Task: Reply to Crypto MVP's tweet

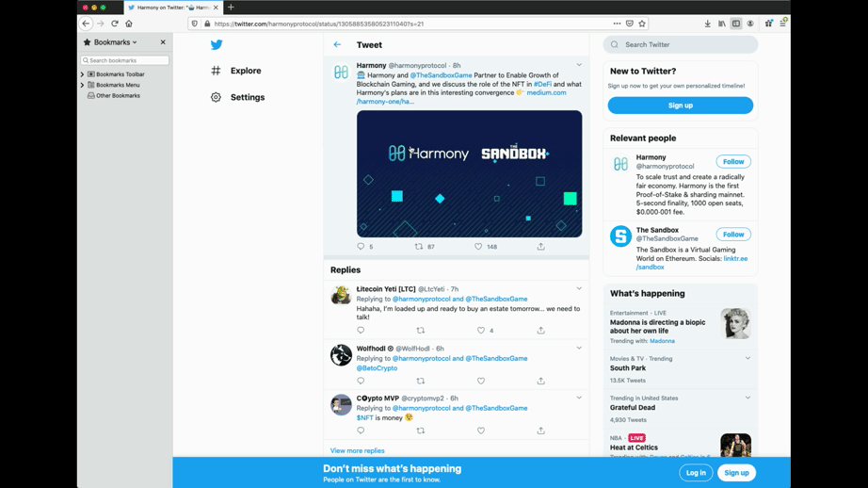Action: pos(361,431)
